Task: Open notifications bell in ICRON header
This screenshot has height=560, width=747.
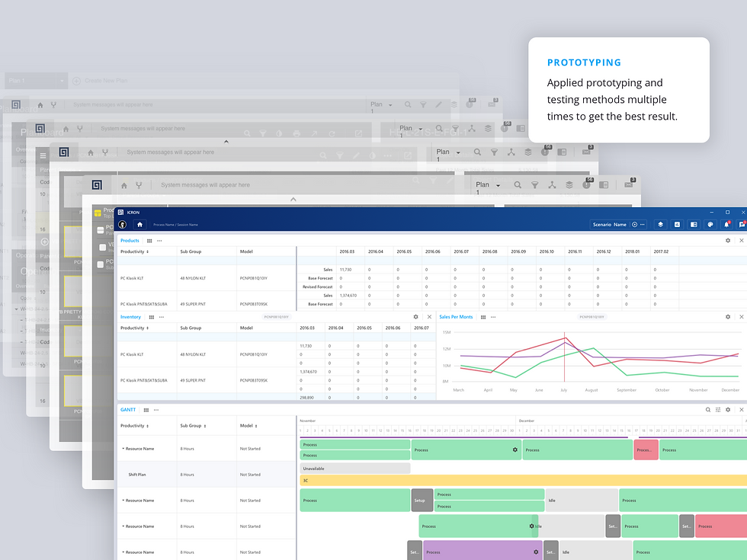Action: coord(726,224)
